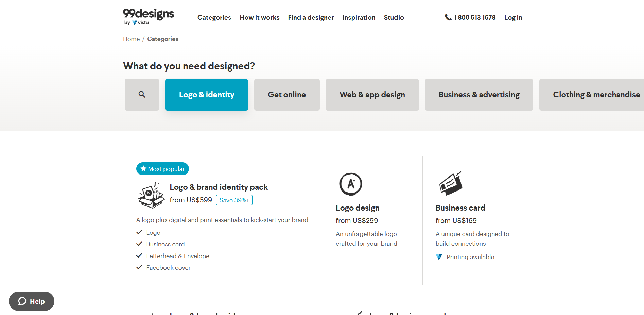Choose the Business & advertising tab

pyautogui.click(x=479, y=95)
